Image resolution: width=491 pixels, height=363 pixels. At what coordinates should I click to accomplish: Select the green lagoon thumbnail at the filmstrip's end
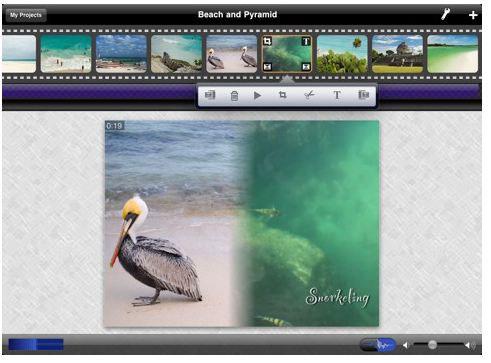tap(453, 54)
